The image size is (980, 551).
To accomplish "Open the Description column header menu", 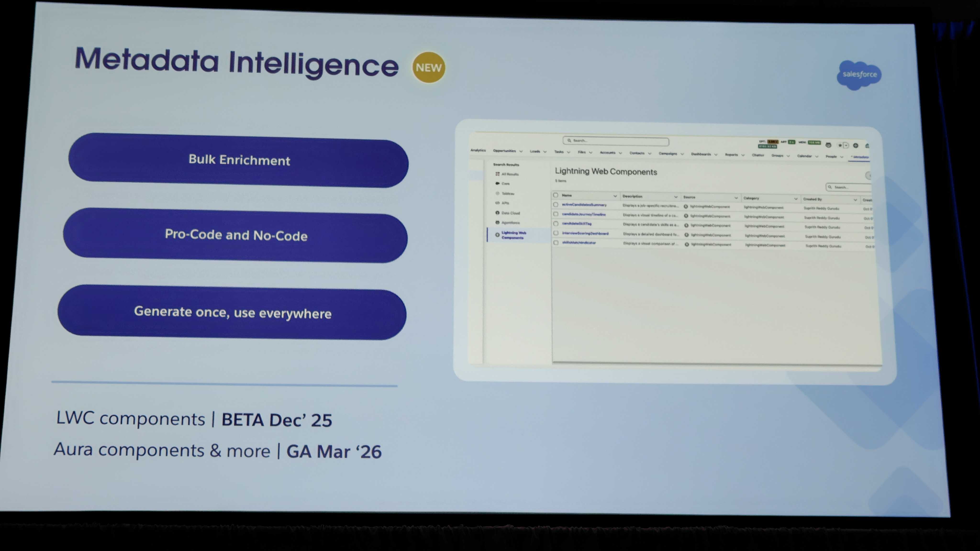I will [676, 197].
